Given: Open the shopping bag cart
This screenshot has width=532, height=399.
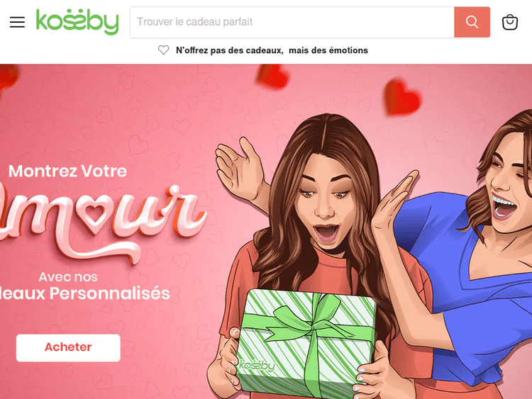Looking at the screenshot, I should point(509,22).
